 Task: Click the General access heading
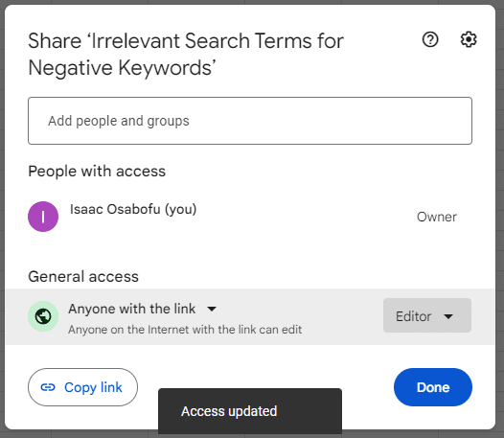(83, 277)
